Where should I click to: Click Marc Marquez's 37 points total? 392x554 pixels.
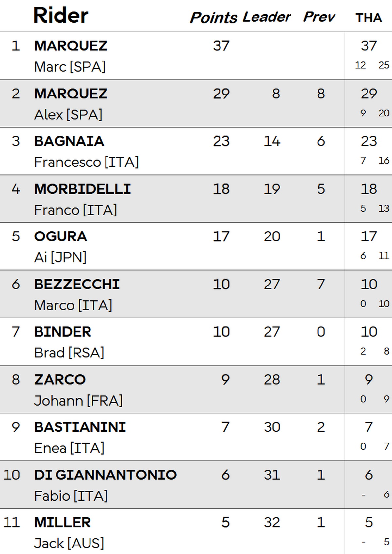point(221,46)
